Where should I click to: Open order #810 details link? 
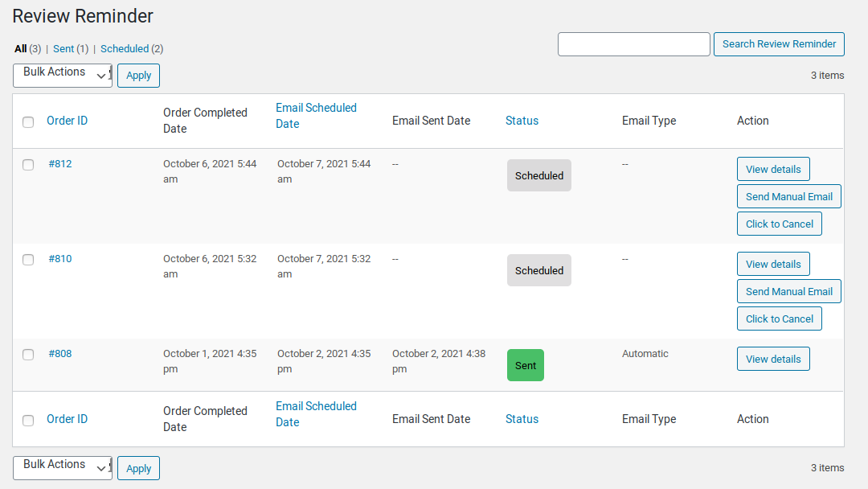click(60, 258)
